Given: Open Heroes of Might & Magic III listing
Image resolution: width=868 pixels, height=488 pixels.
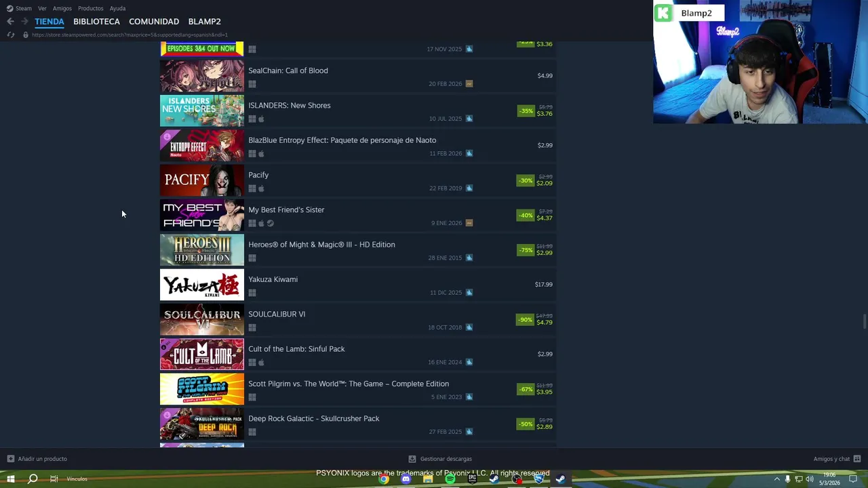Looking at the screenshot, I should click(x=357, y=249).
